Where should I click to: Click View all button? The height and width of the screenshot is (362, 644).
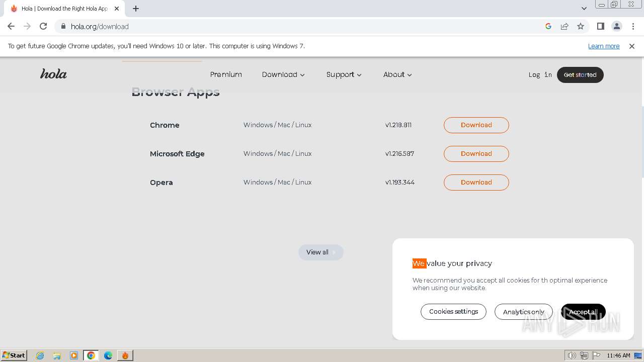click(x=321, y=252)
